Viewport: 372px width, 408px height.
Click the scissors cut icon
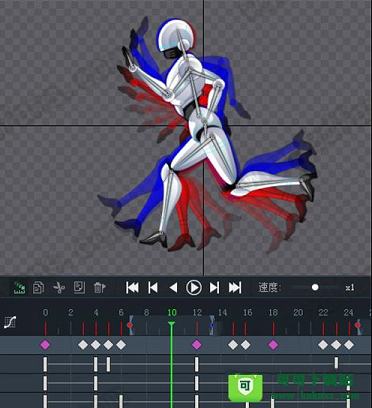tap(59, 287)
